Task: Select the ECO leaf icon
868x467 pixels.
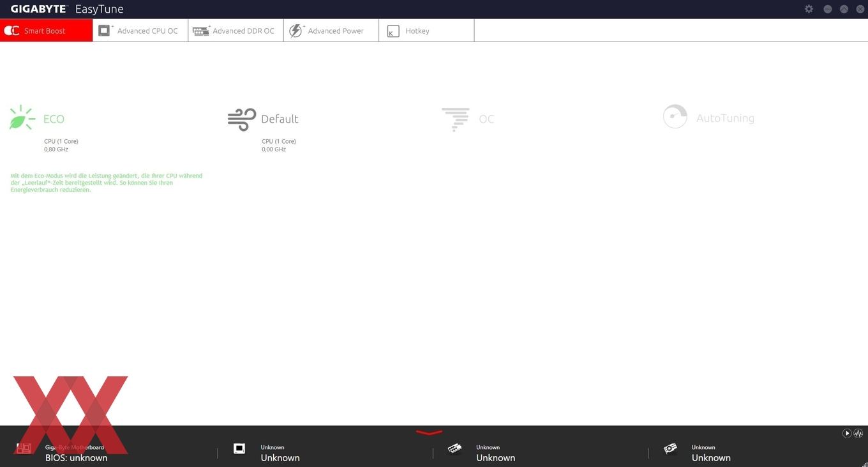Action: tap(22, 118)
